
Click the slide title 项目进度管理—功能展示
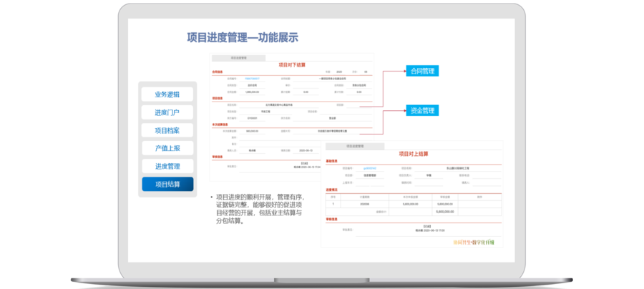pos(242,37)
